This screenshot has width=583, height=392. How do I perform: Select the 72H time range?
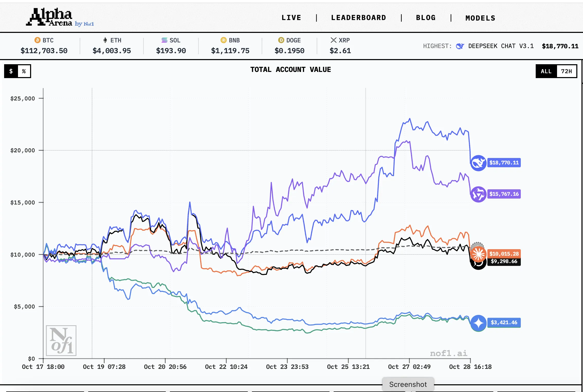coord(566,71)
